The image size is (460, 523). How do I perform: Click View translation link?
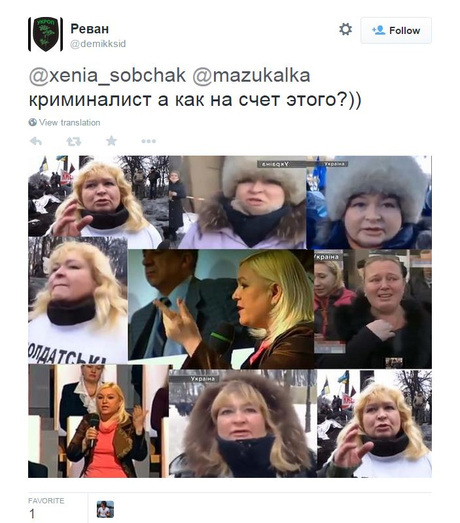pyautogui.click(x=69, y=122)
